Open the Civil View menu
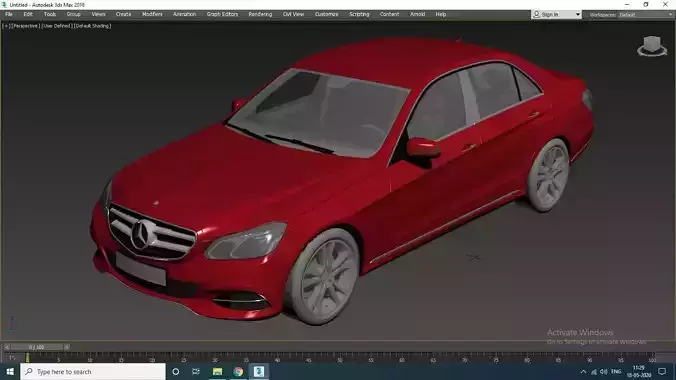 [x=294, y=14]
